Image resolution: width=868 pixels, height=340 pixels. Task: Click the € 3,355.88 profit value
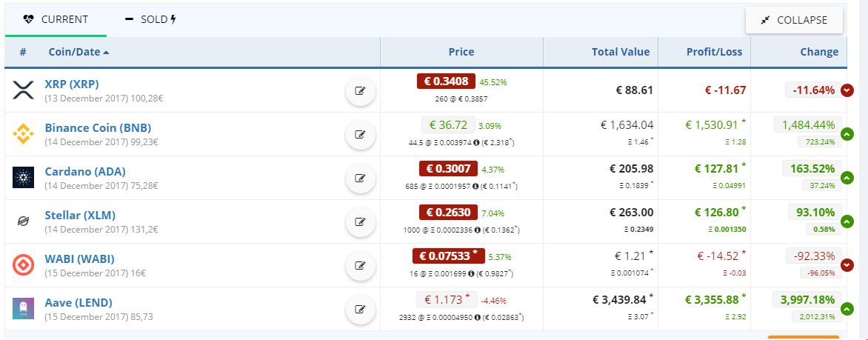[712, 299]
